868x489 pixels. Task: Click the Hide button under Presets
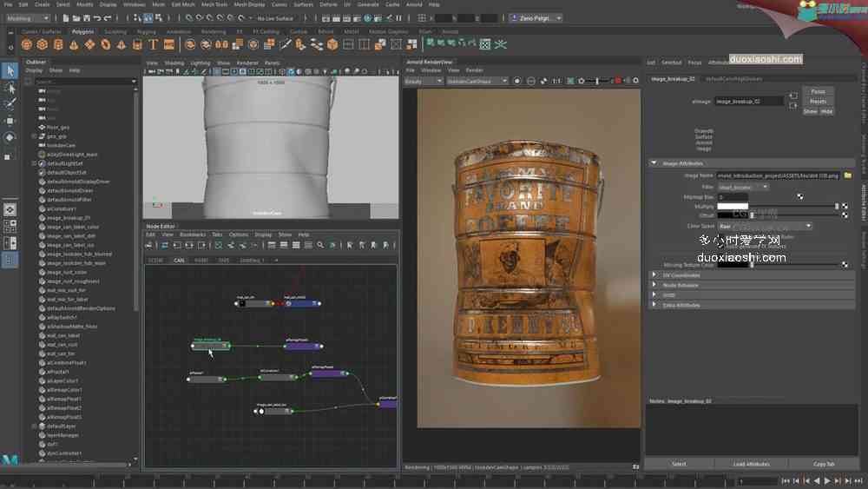(826, 111)
